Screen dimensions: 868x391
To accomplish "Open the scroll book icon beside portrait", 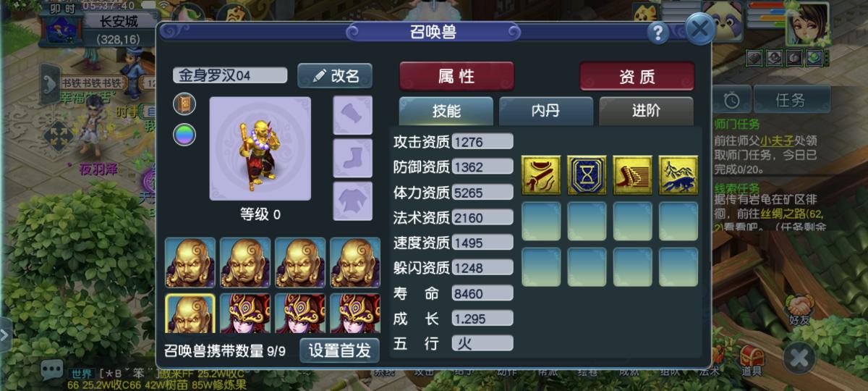I will [x=184, y=104].
